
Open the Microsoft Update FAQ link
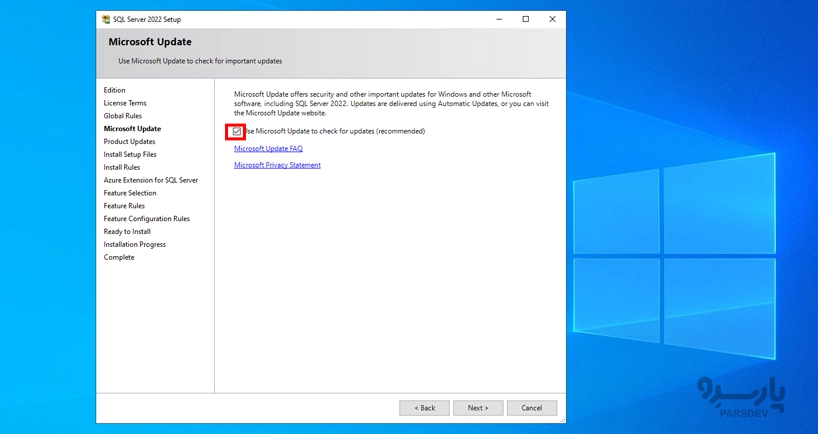tap(268, 149)
